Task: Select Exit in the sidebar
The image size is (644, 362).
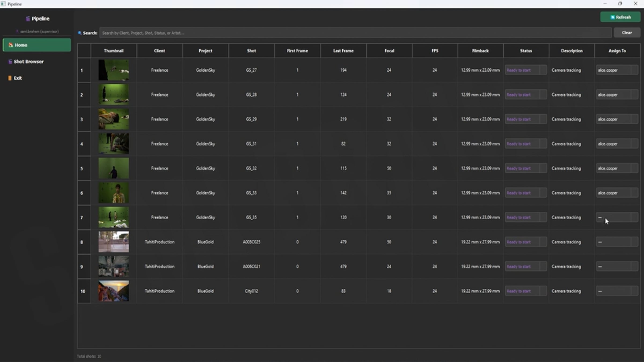Action: pyautogui.click(x=37, y=78)
